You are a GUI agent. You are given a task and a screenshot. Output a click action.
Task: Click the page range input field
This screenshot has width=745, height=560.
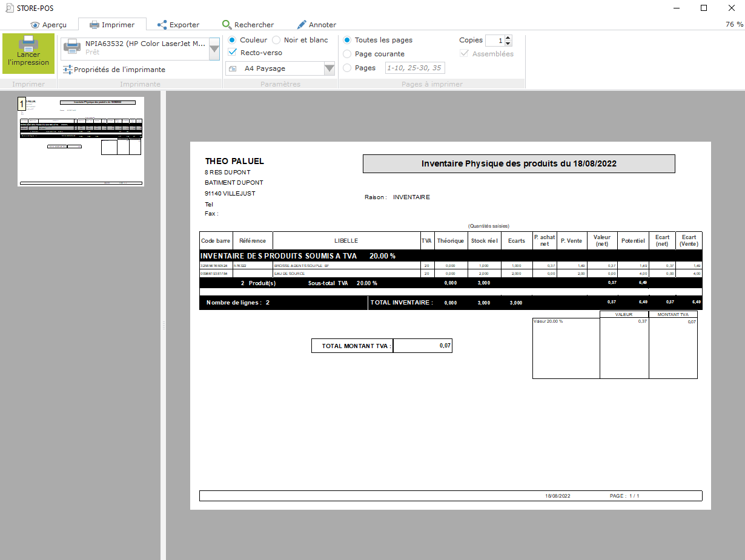coord(415,68)
